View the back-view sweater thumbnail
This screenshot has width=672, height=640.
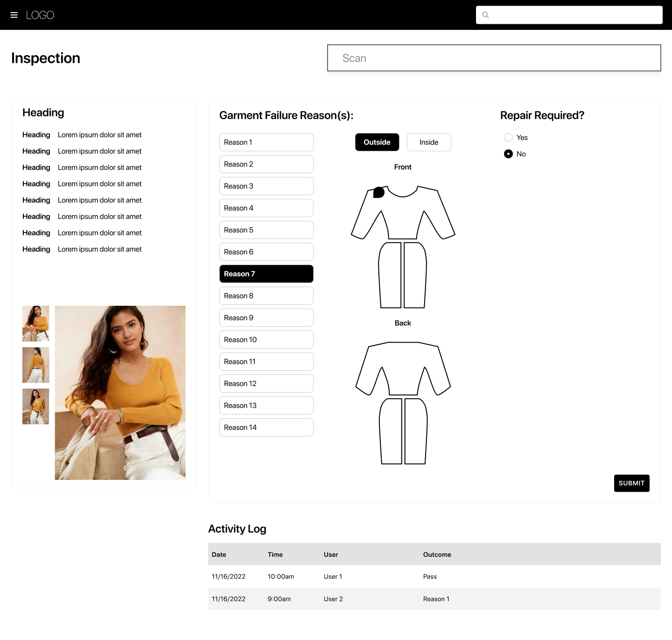(35, 365)
